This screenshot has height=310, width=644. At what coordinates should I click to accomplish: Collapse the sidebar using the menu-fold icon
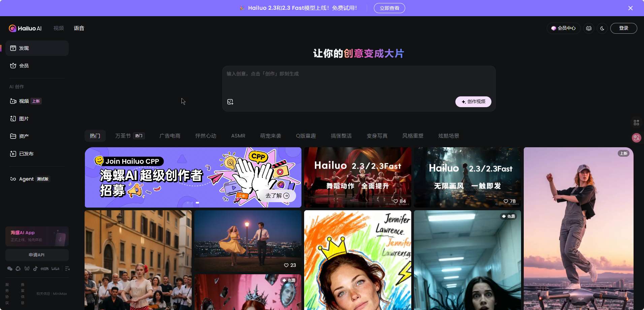67,269
